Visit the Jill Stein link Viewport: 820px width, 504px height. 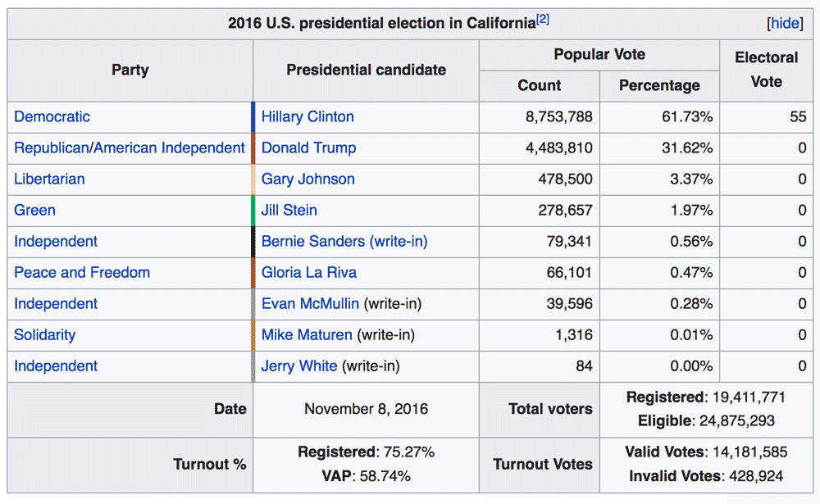point(289,211)
